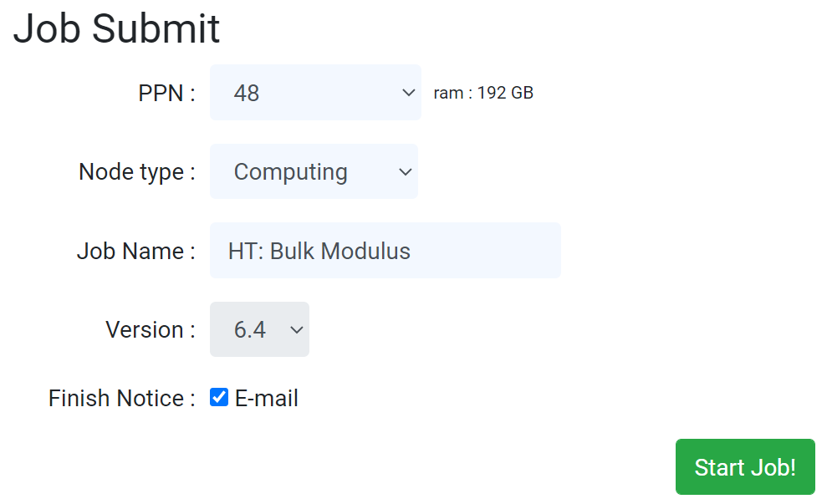Open the PPN dropdown showing 48
Screen dimensions: 827x504
(x=315, y=93)
